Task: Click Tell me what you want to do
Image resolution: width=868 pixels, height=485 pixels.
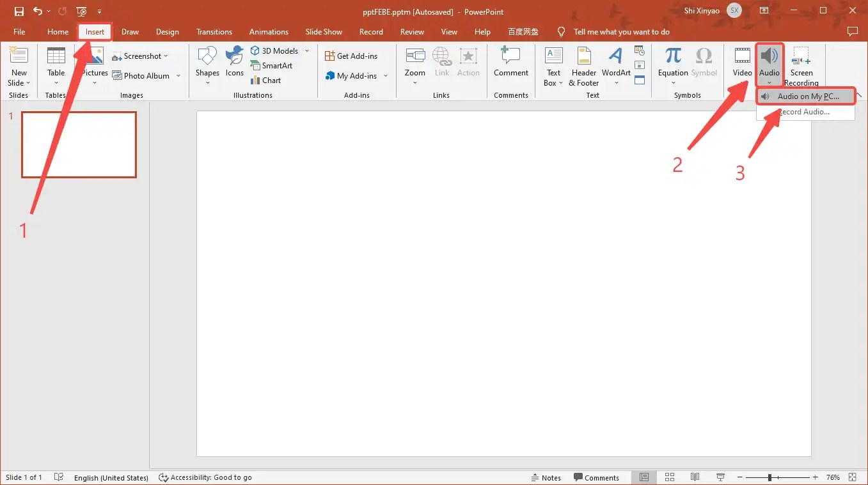Action: click(621, 31)
